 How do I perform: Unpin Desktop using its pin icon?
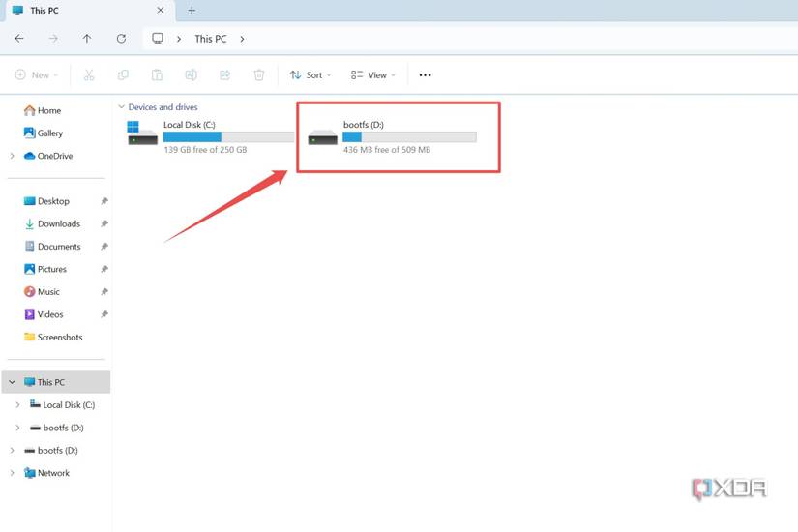coord(104,201)
